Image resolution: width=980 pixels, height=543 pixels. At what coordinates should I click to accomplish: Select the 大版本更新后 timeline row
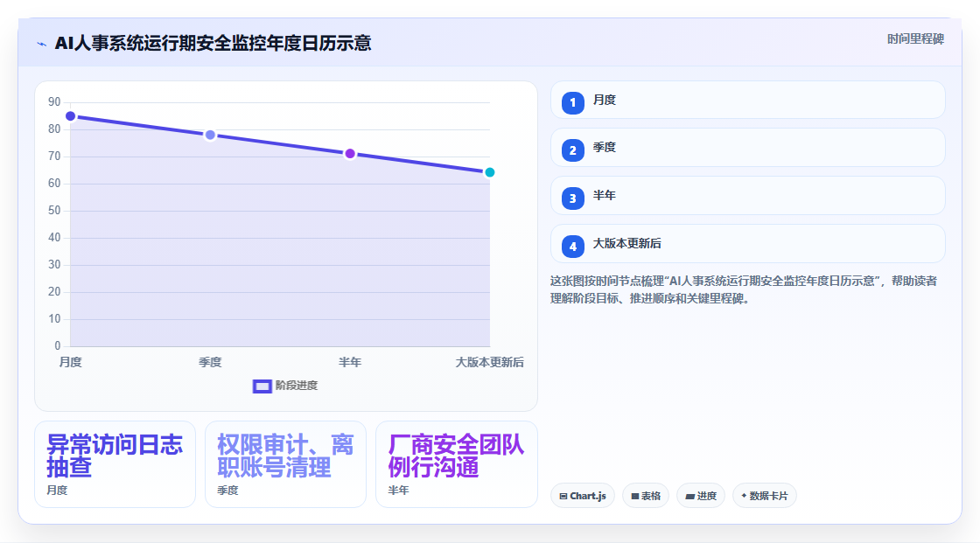pyautogui.click(x=747, y=244)
